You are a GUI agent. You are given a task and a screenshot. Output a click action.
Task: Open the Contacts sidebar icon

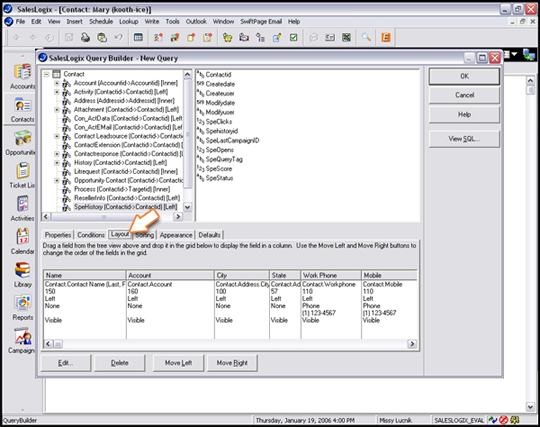coord(22,105)
